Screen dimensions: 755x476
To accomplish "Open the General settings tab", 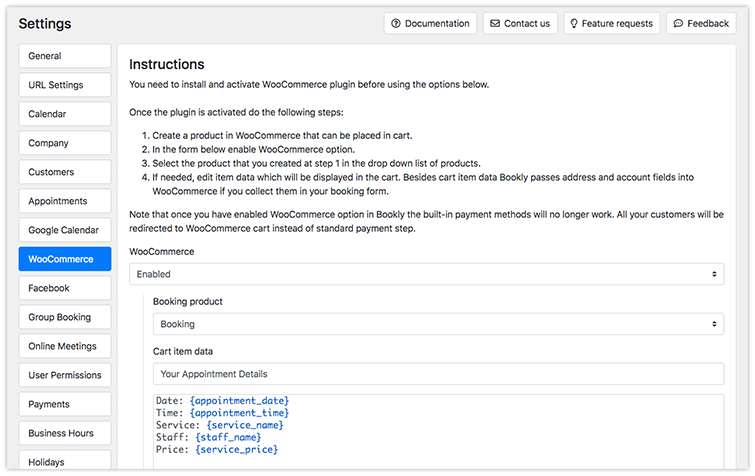I will (x=65, y=56).
